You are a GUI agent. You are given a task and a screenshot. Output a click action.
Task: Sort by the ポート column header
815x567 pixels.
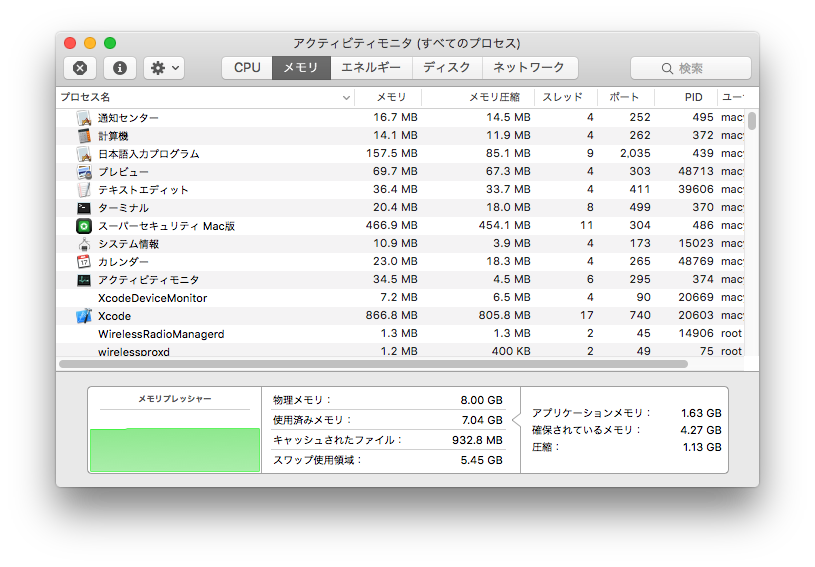(624, 97)
